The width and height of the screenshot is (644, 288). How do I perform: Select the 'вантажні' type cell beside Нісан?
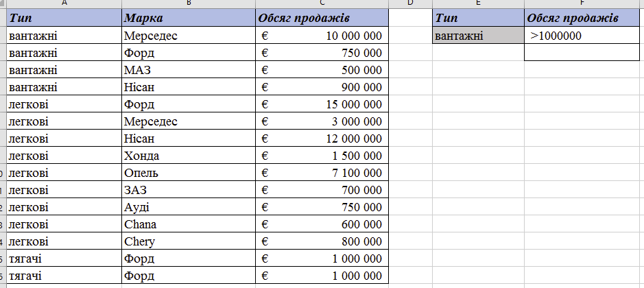click(x=64, y=87)
